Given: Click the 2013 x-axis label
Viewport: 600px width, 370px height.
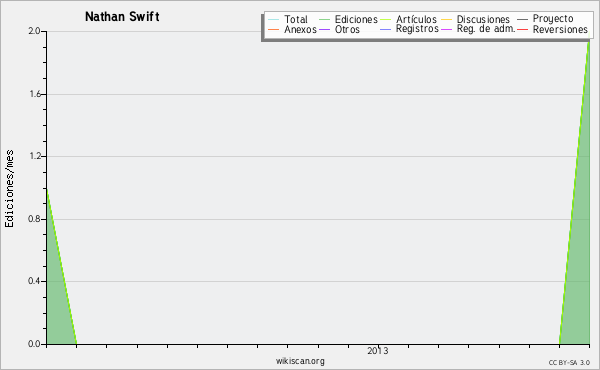Looking at the screenshot, I should [378, 351].
